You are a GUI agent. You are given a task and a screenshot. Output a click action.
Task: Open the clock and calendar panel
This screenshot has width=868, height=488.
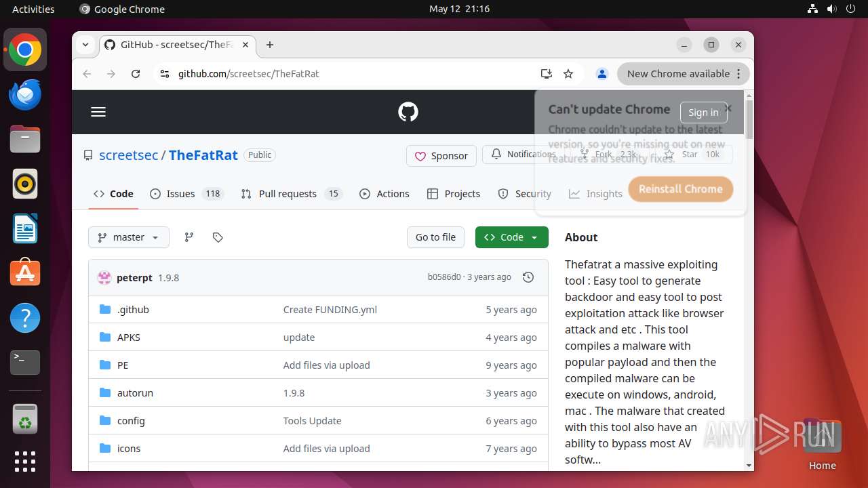click(x=459, y=9)
